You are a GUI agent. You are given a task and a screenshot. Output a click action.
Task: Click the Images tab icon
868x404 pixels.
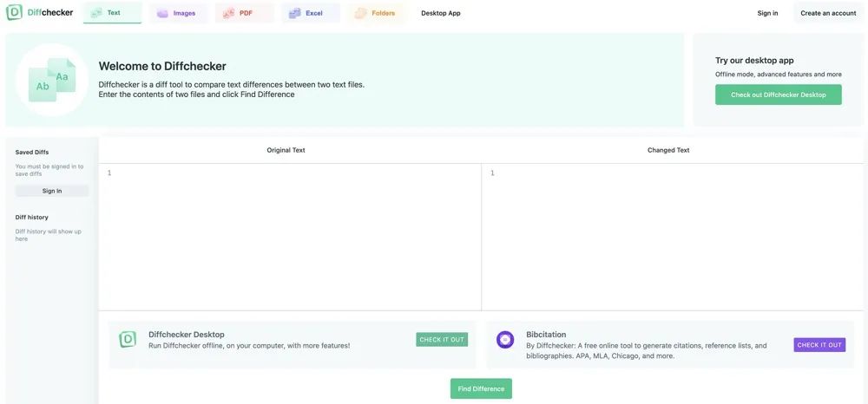(x=162, y=13)
